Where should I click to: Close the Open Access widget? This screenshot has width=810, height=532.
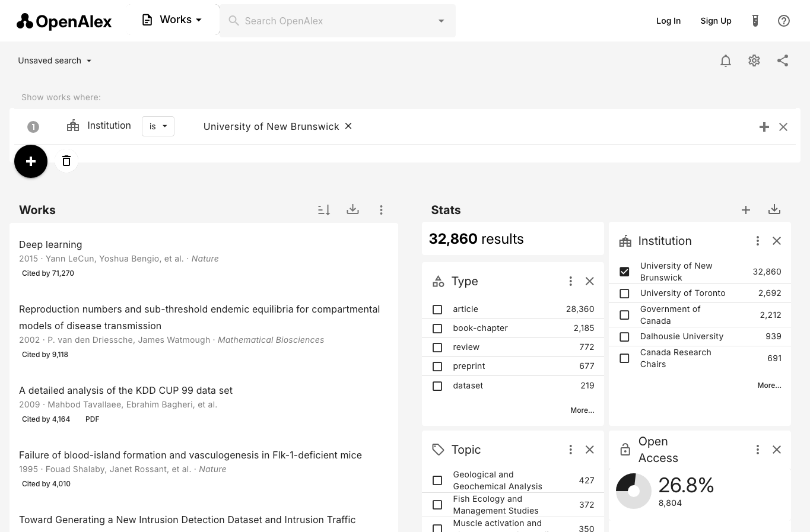777,450
